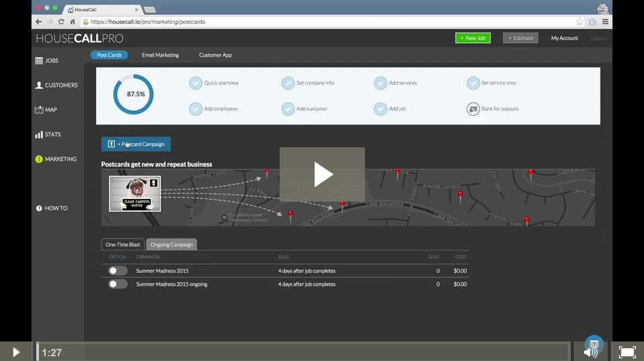This screenshot has height=361, width=644.
Task: Click the Bank for payouts card icon
Action: [473, 109]
